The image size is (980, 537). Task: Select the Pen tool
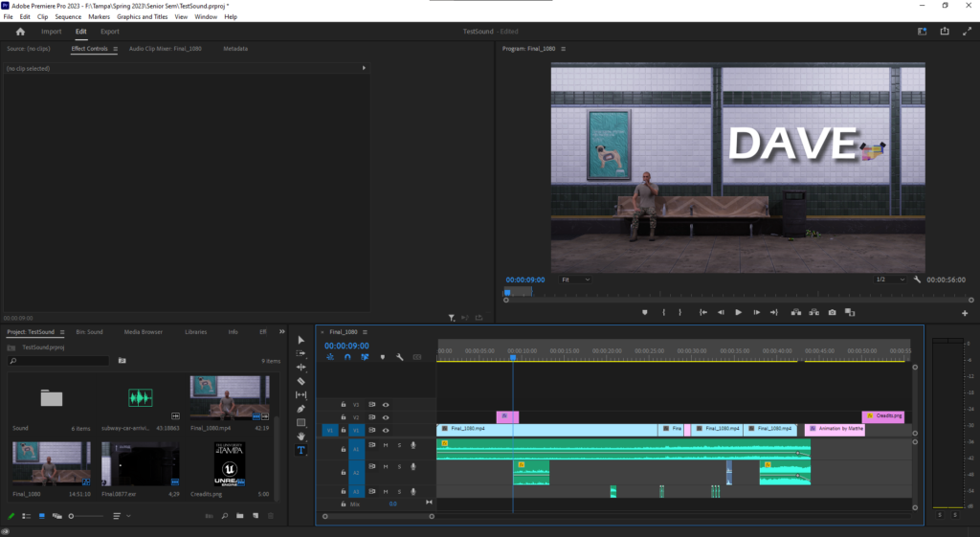point(301,409)
